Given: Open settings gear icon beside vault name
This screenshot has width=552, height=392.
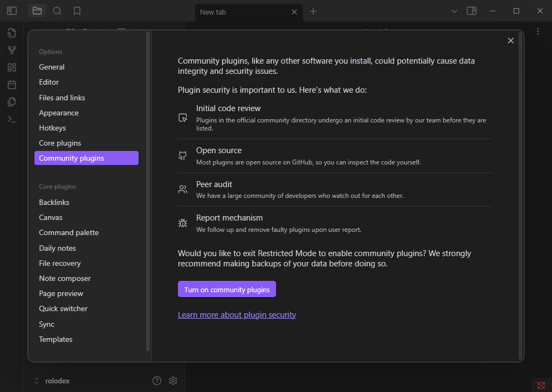Looking at the screenshot, I should [173, 380].
